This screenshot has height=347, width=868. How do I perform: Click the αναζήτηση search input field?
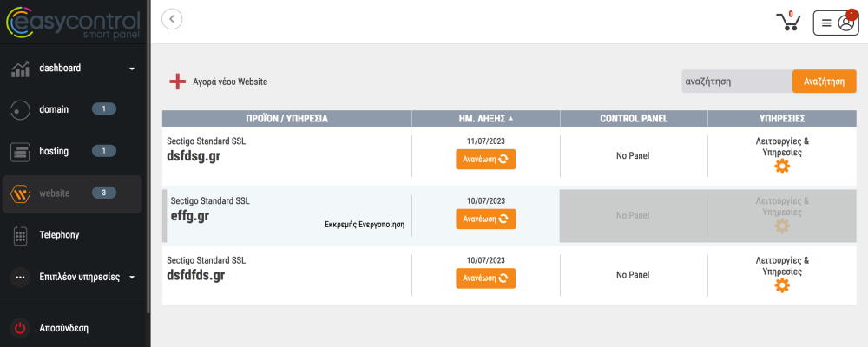[x=736, y=82]
